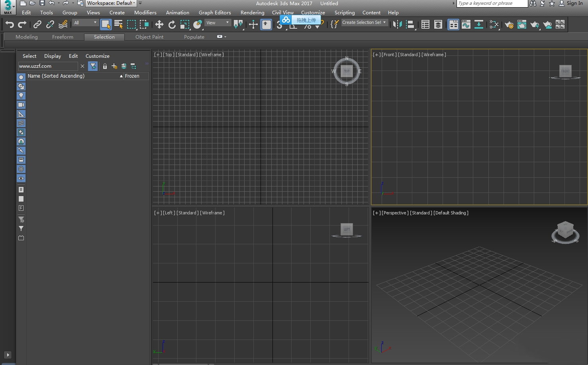
Task: Toggle Display Hidden Objects eye filter
Action: tap(21, 178)
